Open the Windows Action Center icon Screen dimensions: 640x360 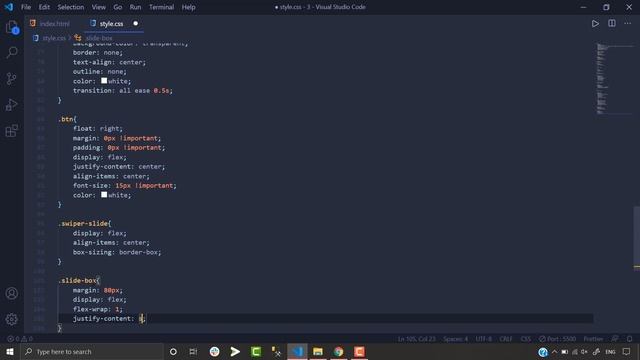pyautogui.click(x=627, y=351)
